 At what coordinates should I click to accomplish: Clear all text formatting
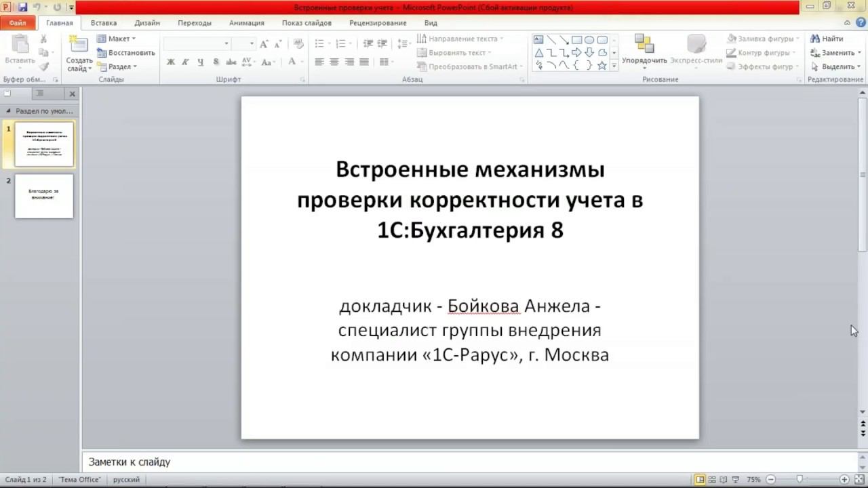click(298, 43)
